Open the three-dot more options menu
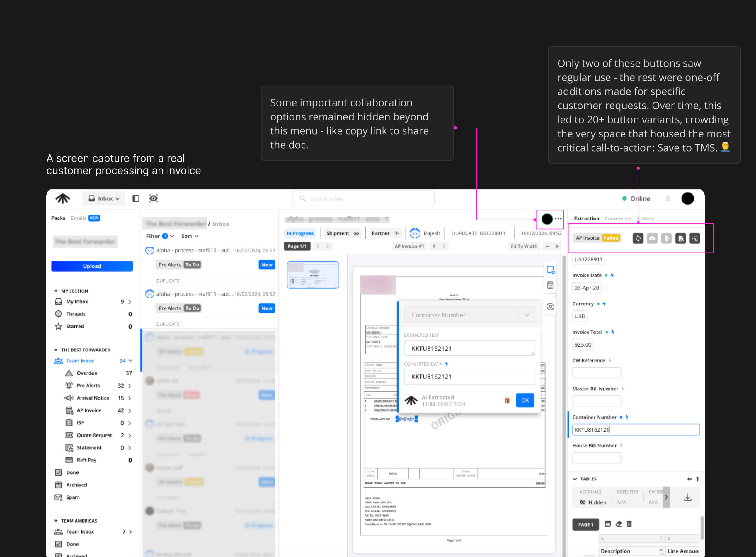 tap(558, 218)
